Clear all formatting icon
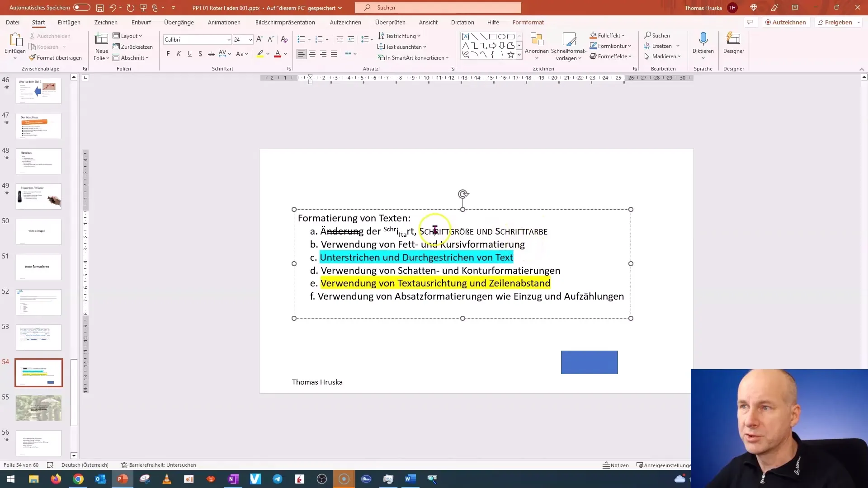 (x=284, y=39)
